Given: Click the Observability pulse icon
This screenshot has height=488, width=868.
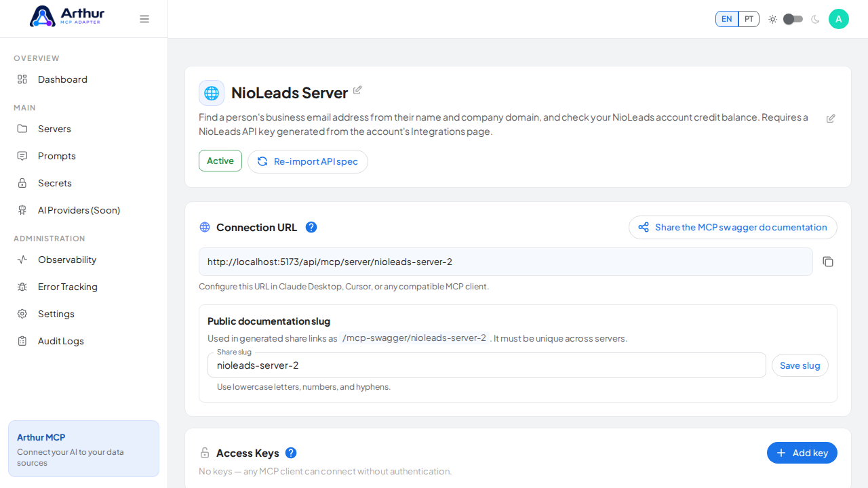Looking at the screenshot, I should [22, 260].
